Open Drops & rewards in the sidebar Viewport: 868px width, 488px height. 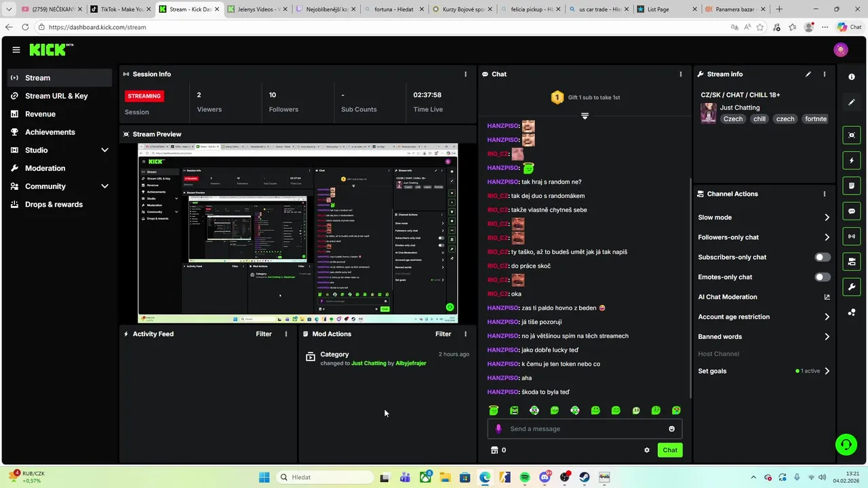click(60, 204)
